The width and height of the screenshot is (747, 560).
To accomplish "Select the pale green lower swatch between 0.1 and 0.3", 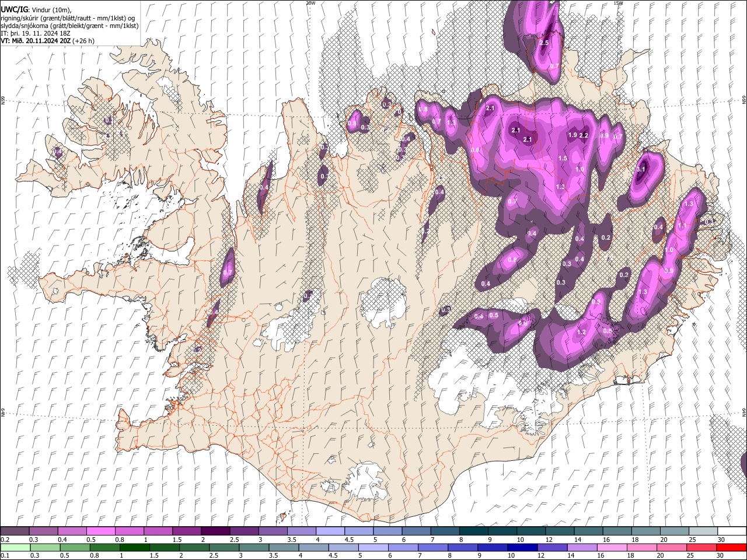I will tap(16, 547).
